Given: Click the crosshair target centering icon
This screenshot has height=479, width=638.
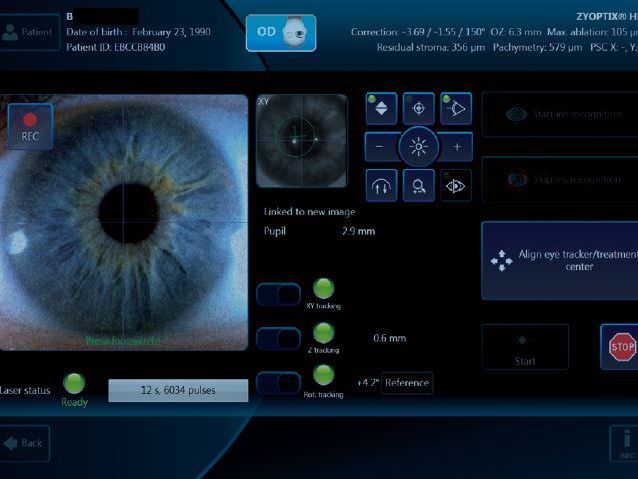Looking at the screenshot, I should pyautogui.click(x=418, y=109).
